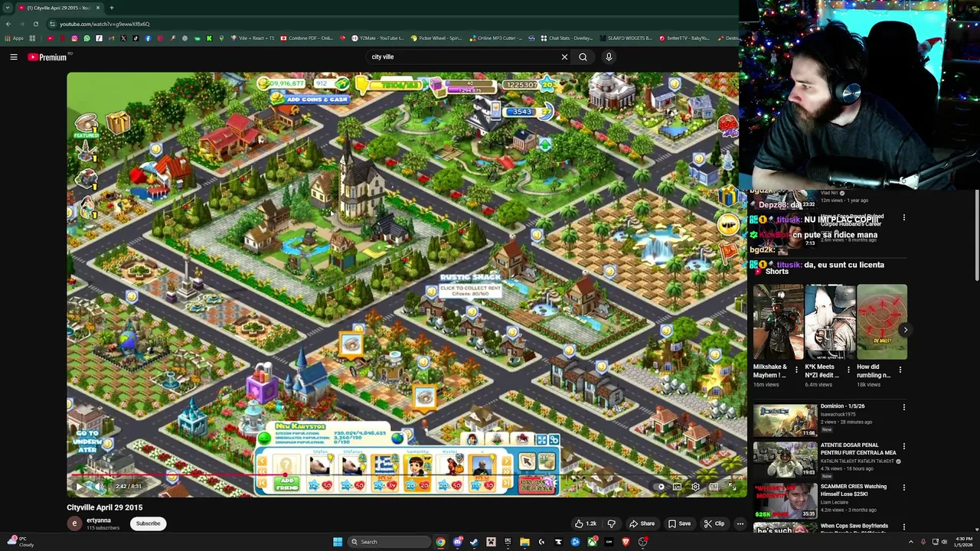The image size is (980, 551).
Task: Show next Shorts with right chevron
Action: [905, 330]
